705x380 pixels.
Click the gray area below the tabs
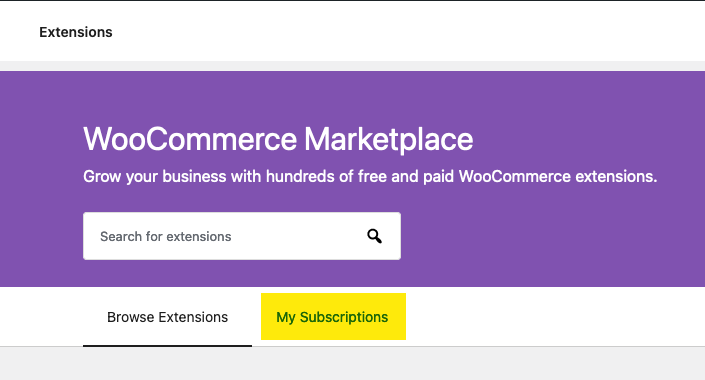(x=352, y=363)
